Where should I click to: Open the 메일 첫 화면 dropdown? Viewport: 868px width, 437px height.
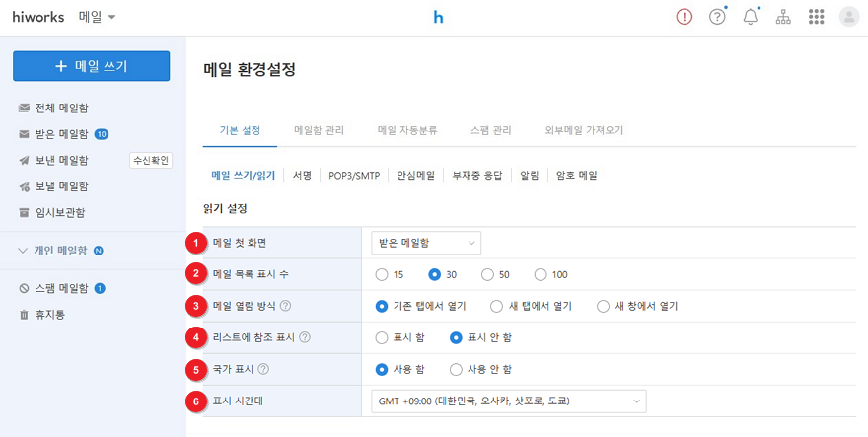[426, 242]
